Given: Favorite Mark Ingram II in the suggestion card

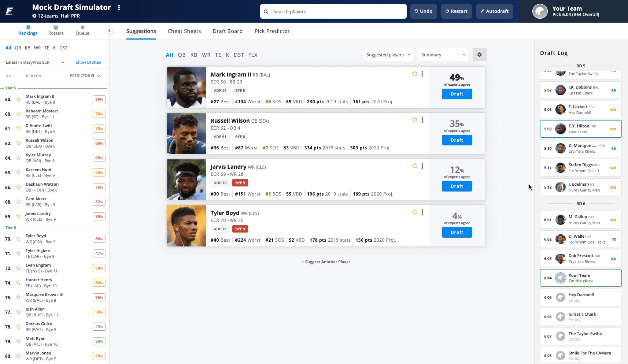Looking at the screenshot, I should [414, 74].
